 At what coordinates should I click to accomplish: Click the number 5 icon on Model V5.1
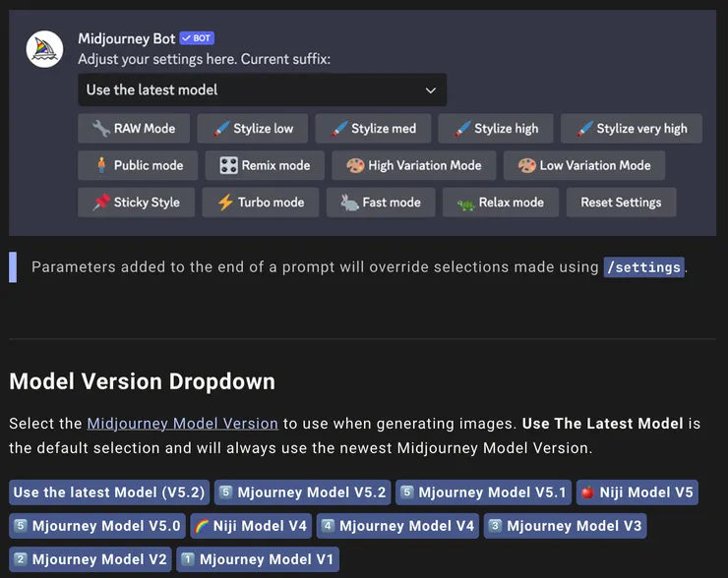pyautogui.click(x=406, y=491)
